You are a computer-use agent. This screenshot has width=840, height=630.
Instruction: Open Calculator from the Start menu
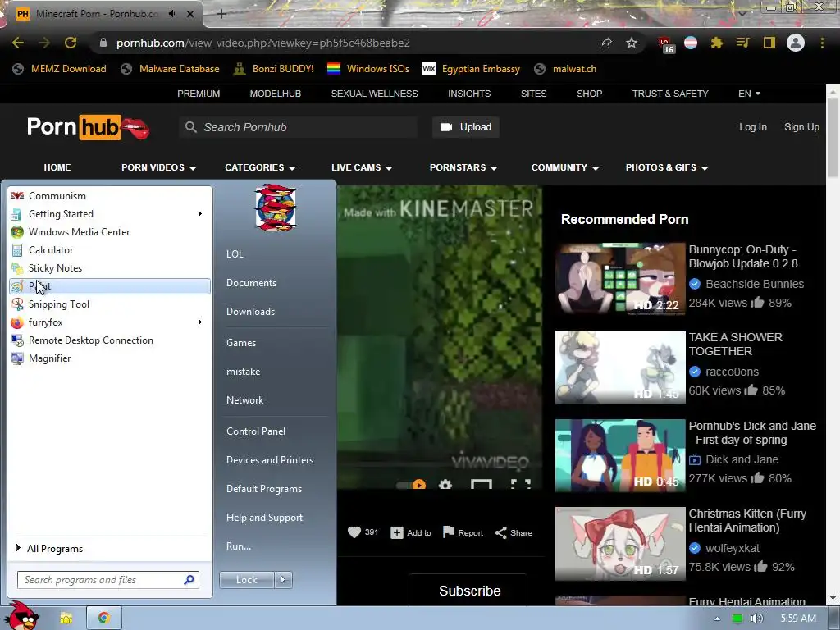coord(110,250)
